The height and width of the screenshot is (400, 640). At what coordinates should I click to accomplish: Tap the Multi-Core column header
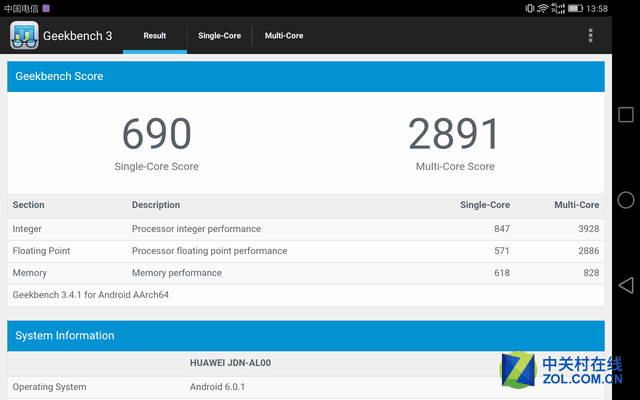577,205
